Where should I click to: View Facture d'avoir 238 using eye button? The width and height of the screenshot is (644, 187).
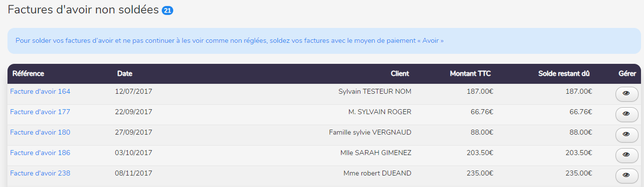pos(627,176)
